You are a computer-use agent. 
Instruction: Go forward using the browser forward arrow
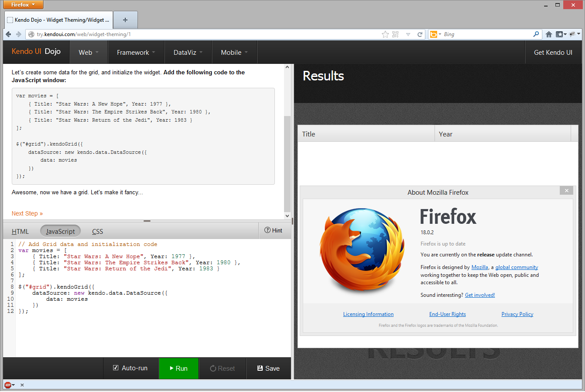18,34
